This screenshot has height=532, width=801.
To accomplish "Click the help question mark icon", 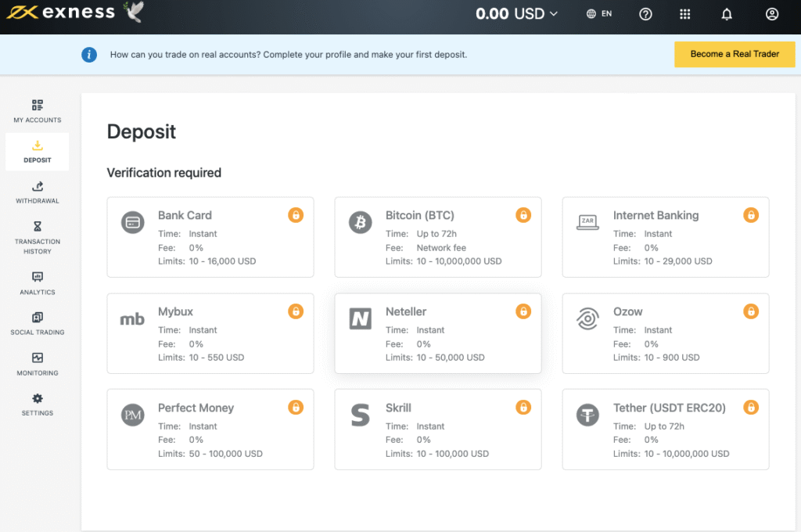I will [645, 14].
